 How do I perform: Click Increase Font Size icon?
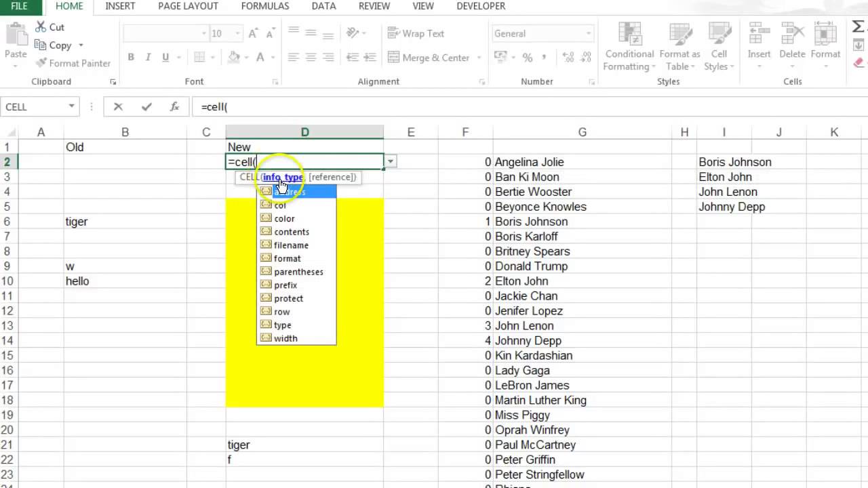pyautogui.click(x=253, y=33)
